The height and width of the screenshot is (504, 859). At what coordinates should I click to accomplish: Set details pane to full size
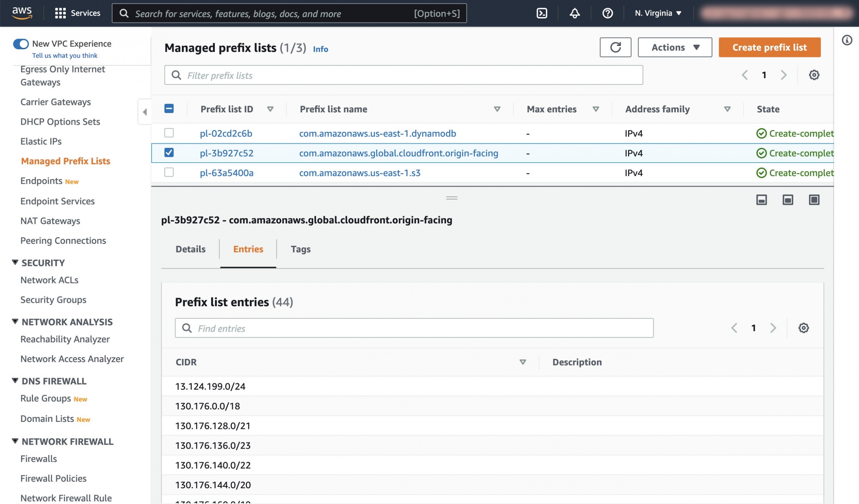[814, 200]
